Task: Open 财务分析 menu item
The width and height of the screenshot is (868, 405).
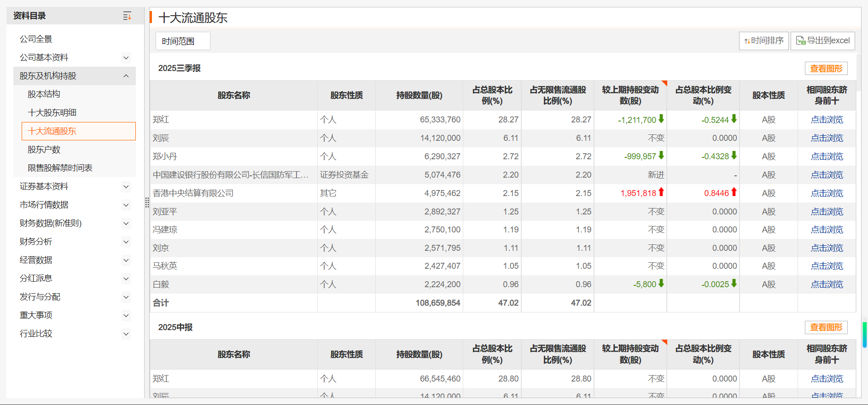Action: pos(36,242)
